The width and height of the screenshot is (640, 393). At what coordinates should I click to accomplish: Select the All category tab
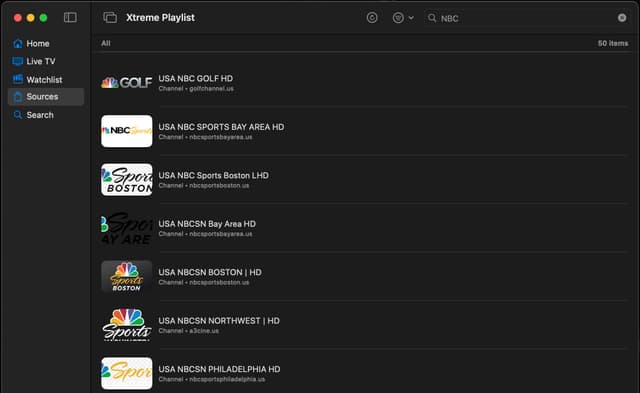coord(106,43)
